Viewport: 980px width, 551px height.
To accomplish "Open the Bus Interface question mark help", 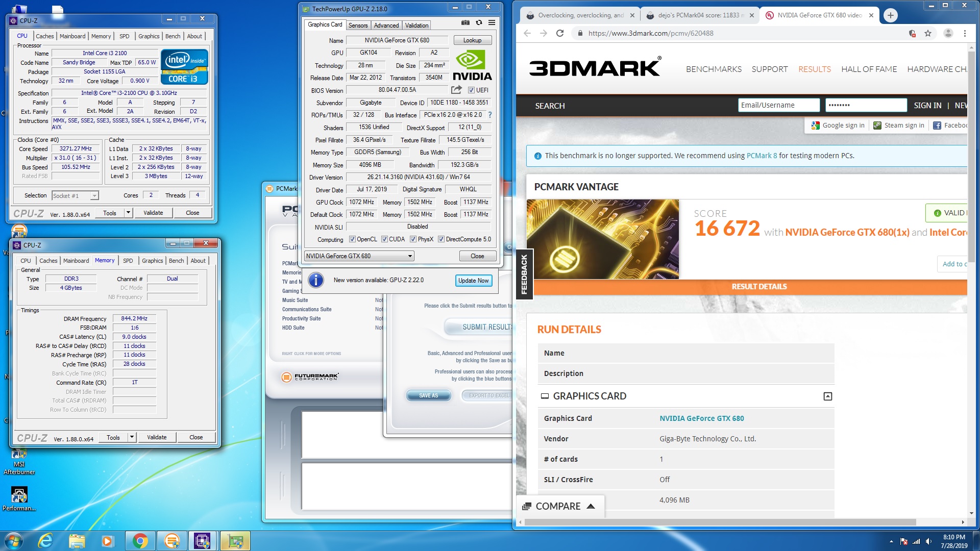I will (x=490, y=115).
